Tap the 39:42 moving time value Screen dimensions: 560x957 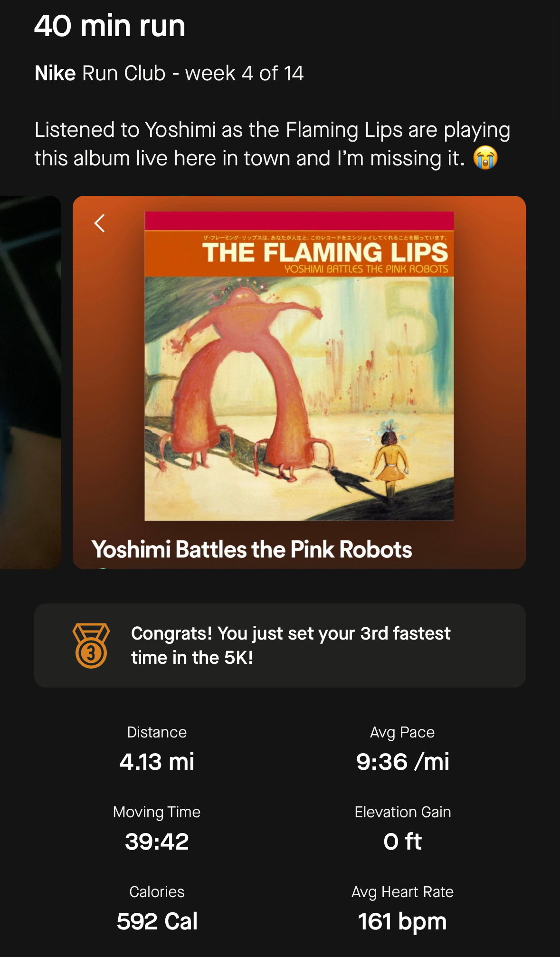click(x=157, y=841)
